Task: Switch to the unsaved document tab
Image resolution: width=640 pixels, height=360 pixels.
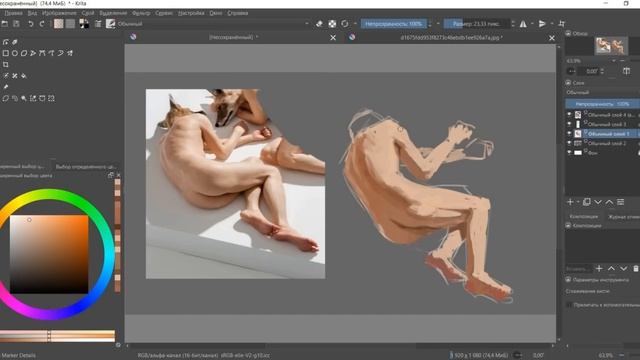Action: (233, 37)
